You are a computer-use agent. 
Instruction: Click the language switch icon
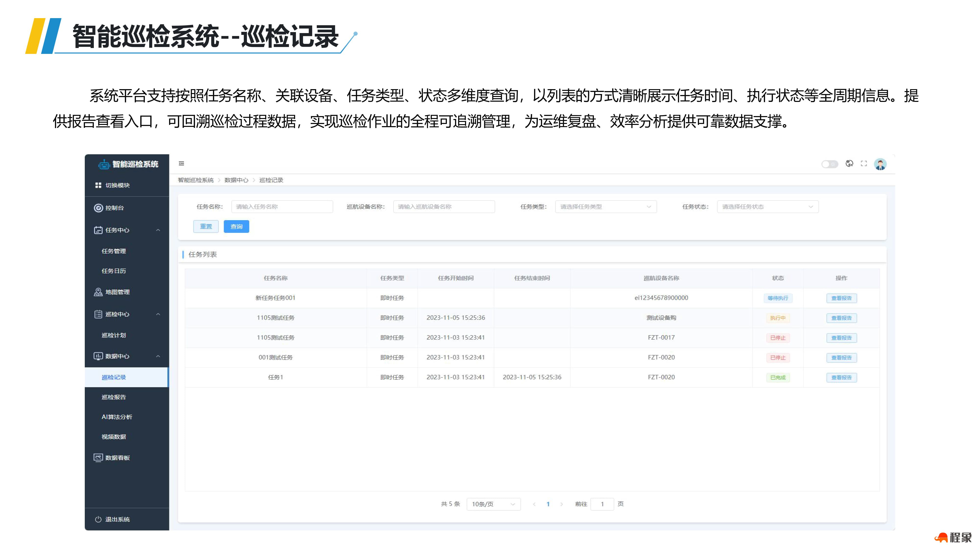[x=849, y=164]
